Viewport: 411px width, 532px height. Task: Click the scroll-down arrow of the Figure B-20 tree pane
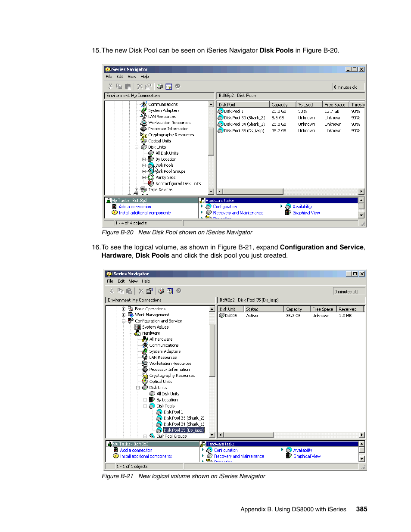[x=211, y=191]
